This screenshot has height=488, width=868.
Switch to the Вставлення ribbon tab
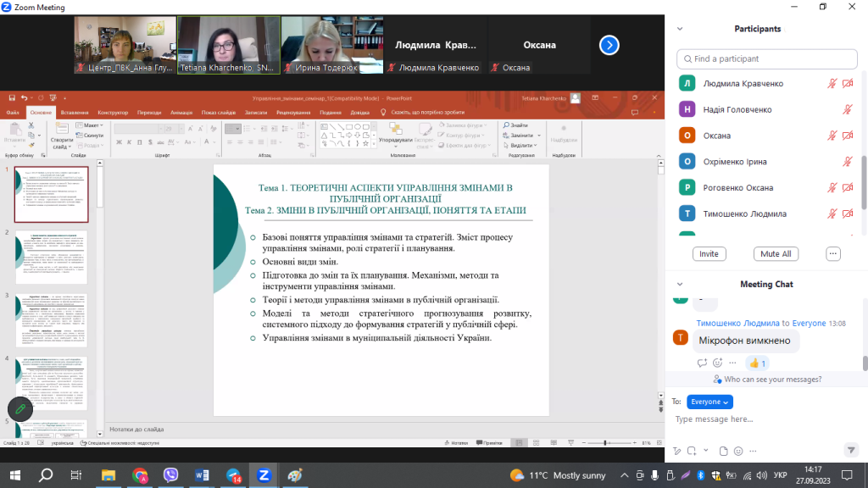(75, 112)
